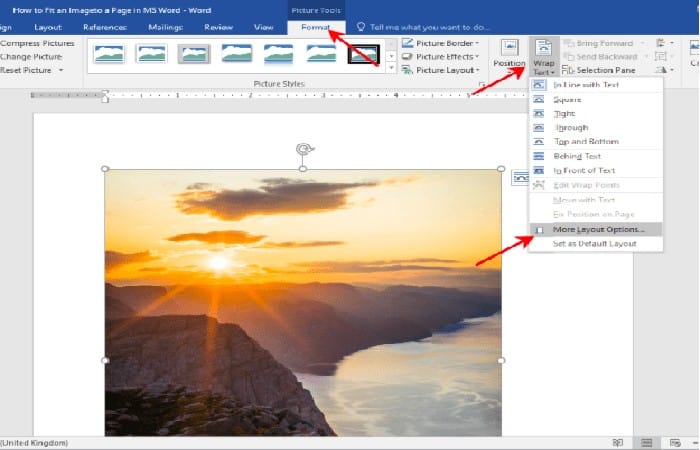This screenshot has width=700, height=450.
Task: Click the rotation handle above the image
Action: coord(303,149)
